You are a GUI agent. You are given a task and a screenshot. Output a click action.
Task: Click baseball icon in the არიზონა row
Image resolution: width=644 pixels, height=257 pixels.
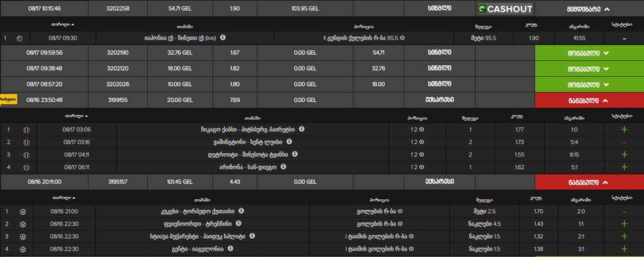26,168
